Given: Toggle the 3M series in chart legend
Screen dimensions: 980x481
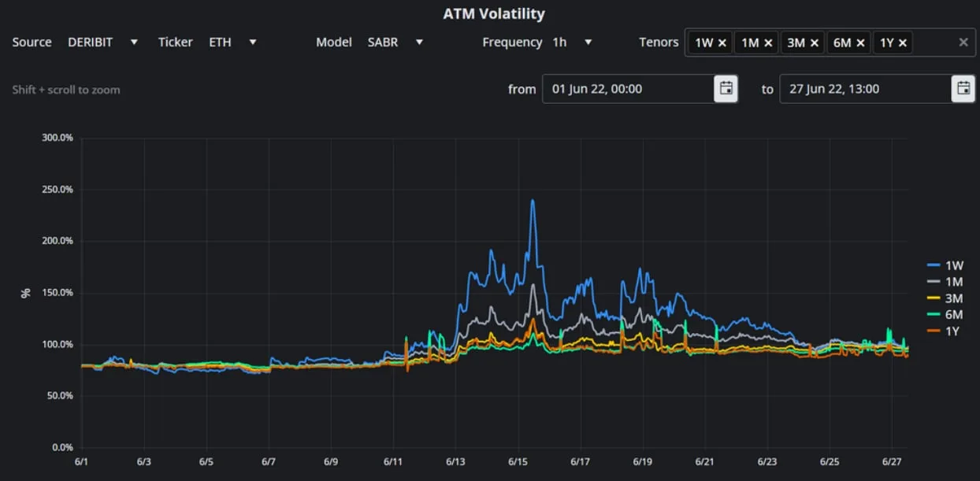Looking at the screenshot, I should (945, 298).
